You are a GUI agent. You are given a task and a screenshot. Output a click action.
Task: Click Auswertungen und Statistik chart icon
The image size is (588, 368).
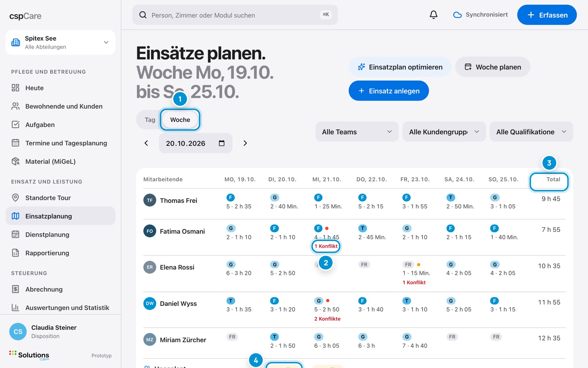[x=15, y=307]
